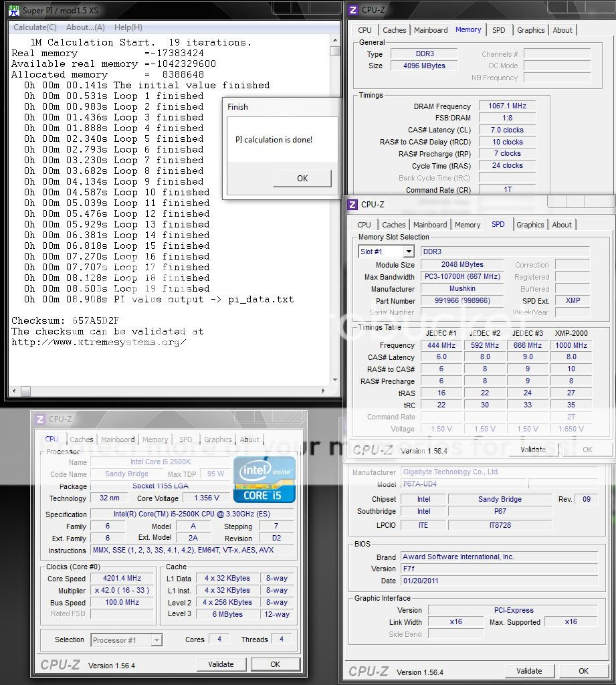The image size is (616, 685).
Task: Click OK in the Finish dialog
Action: (302, 178)
